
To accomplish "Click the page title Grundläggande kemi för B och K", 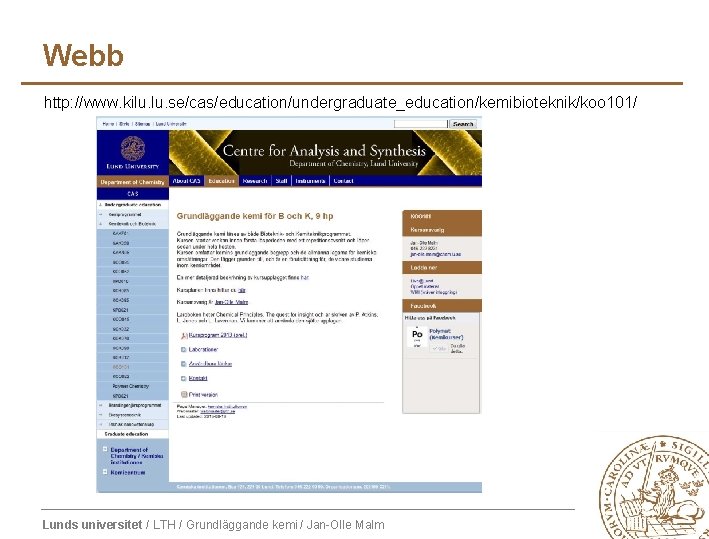I will [255, 216].
